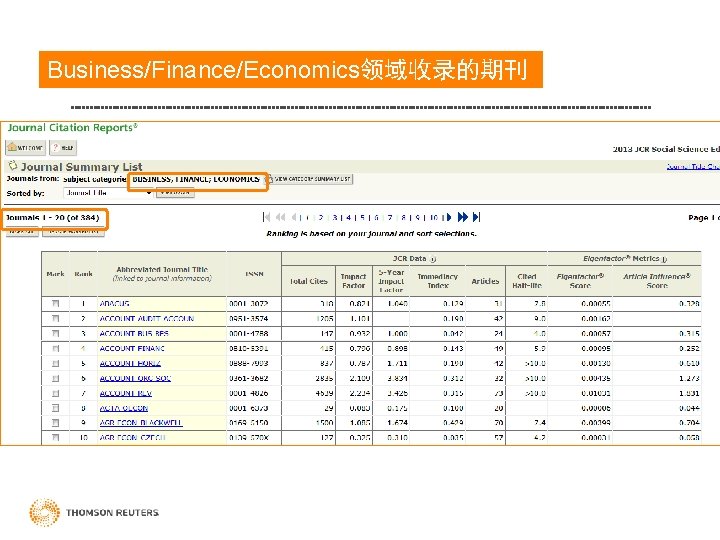Open ACCOUNT REV journal link

click(125, 394)
